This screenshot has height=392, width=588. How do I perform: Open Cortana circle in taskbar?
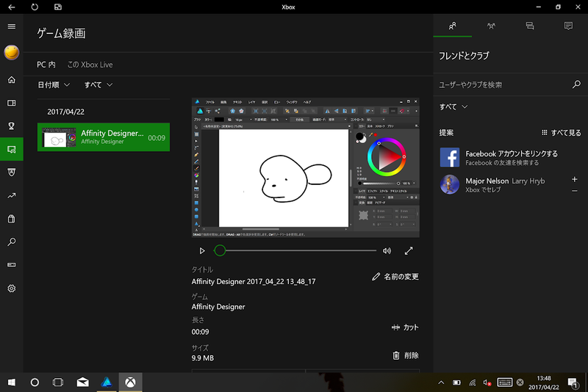coord(35,382)
